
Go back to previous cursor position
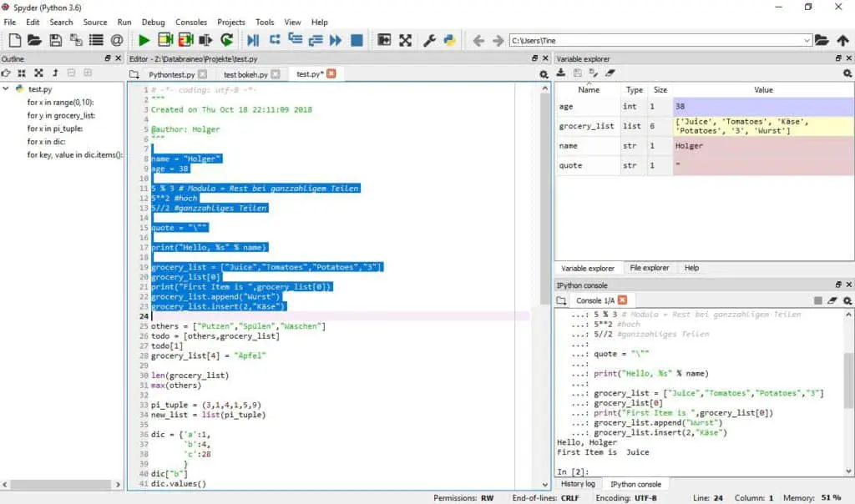478,40
